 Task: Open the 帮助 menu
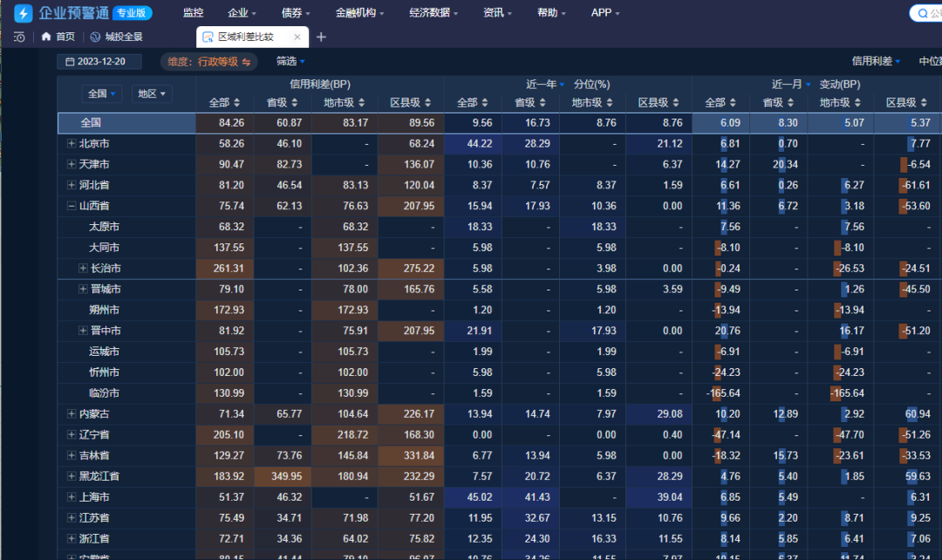tap(551, 12)
